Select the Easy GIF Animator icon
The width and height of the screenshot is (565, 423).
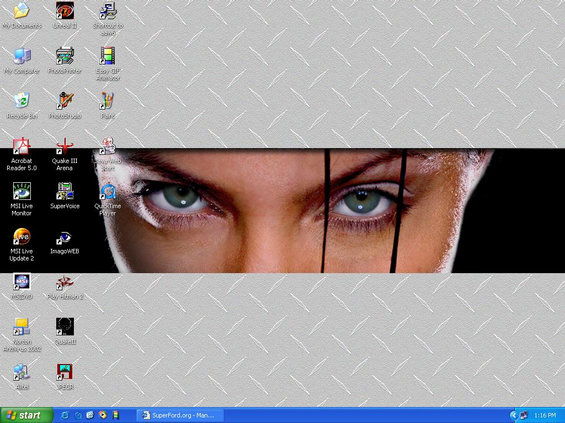(107, 56)
